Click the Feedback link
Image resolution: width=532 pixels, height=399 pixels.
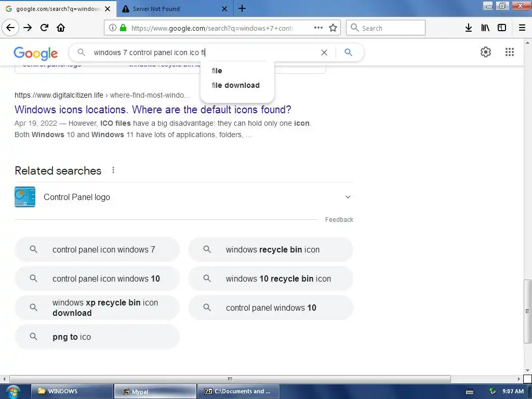pyautogui.click(x=339, y=220)
